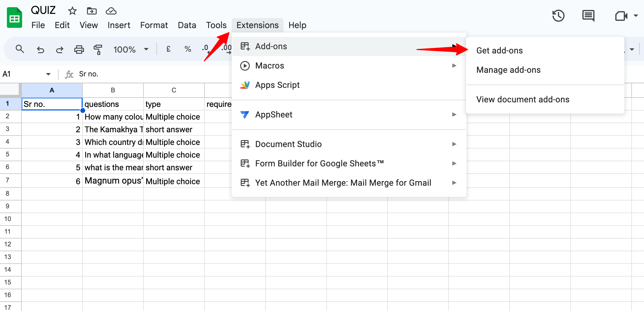Image resolution: width=644 pixels, height=311 pixels.
Task: Open the A1 name box dropdown
Action: pyautogui.click(x=48, y=74)
